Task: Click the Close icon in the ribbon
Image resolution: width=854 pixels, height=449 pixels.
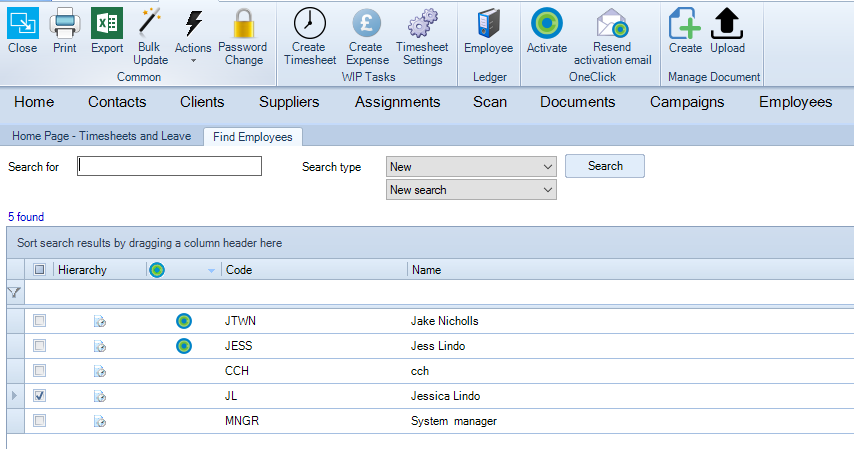Action: tap(22, 23)
